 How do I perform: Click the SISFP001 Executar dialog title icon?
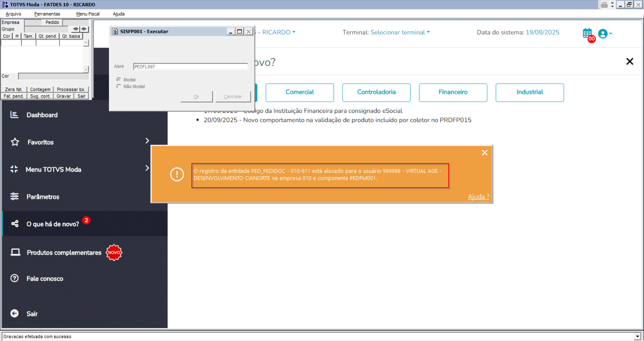115,31
